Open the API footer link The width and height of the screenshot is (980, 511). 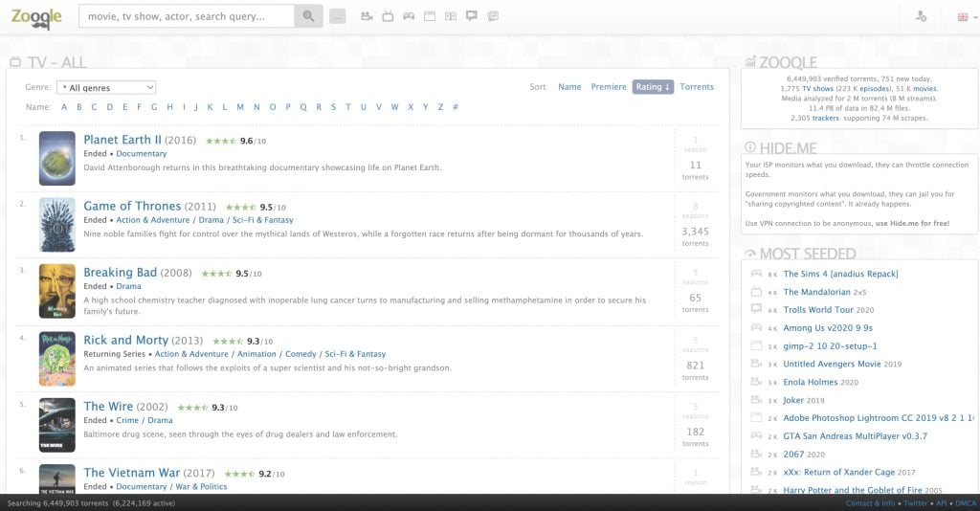tap(942, 503)
